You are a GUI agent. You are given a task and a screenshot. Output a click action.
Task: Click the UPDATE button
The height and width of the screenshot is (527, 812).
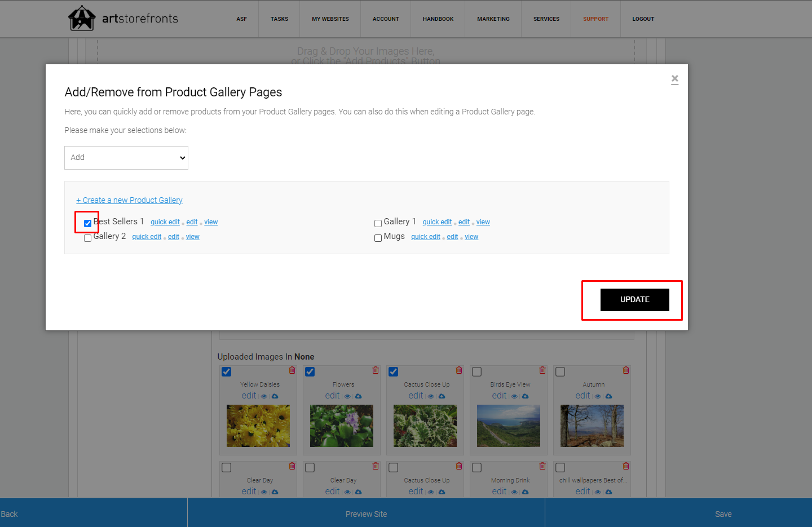coord(635,300)
